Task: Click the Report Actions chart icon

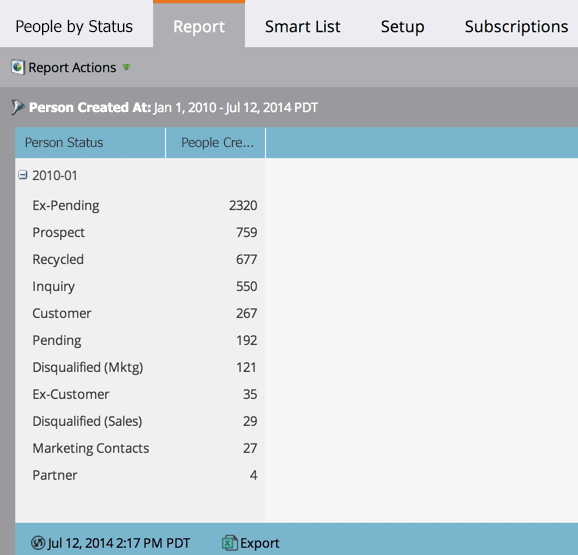Action: 18,67
